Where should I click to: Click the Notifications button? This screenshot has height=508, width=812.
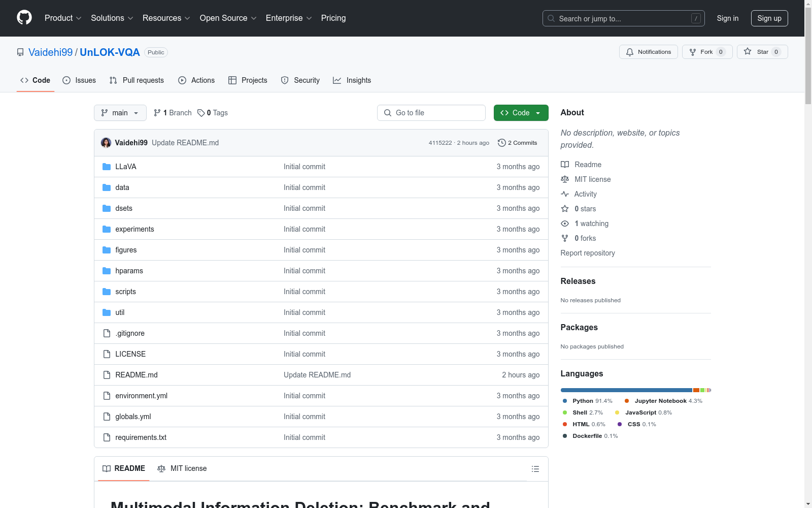(x=649, y=52)
